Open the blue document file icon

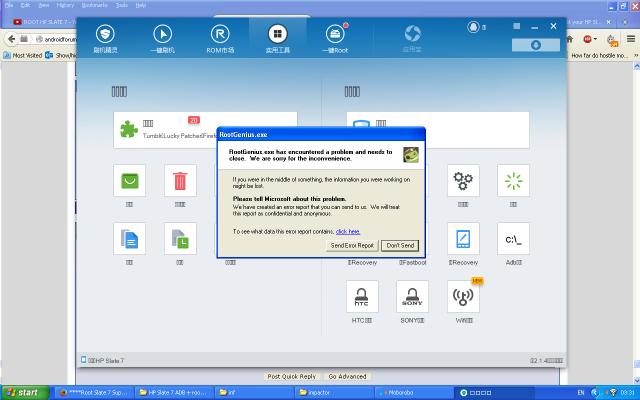pyautogui.click(x=129, y=239)
